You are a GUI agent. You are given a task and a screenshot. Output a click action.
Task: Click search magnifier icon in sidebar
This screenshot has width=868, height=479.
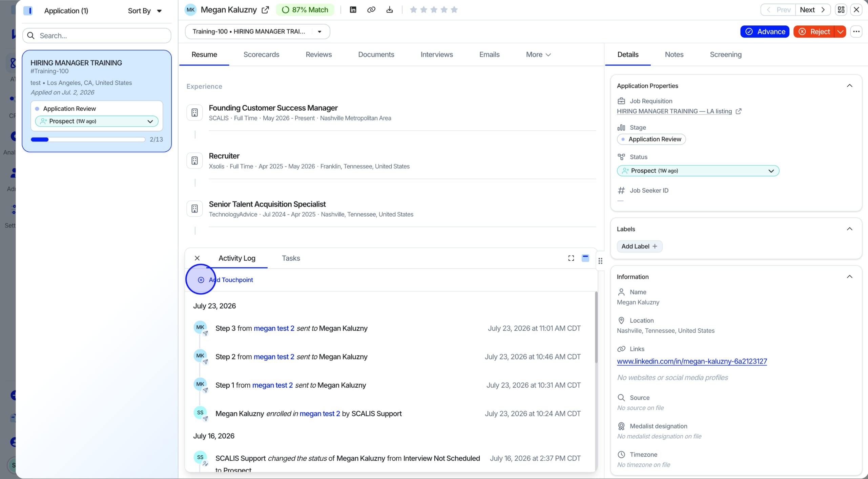point(31,36)
